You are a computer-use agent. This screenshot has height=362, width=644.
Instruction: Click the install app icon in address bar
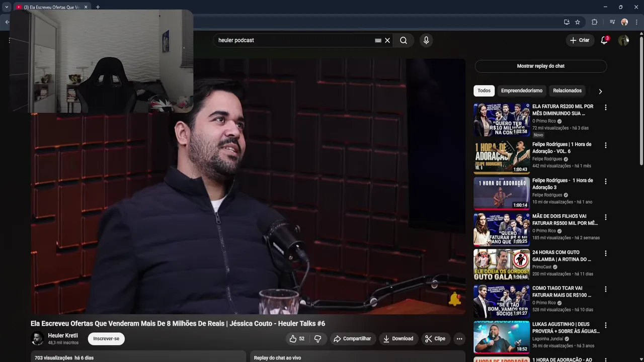point(567,22)
